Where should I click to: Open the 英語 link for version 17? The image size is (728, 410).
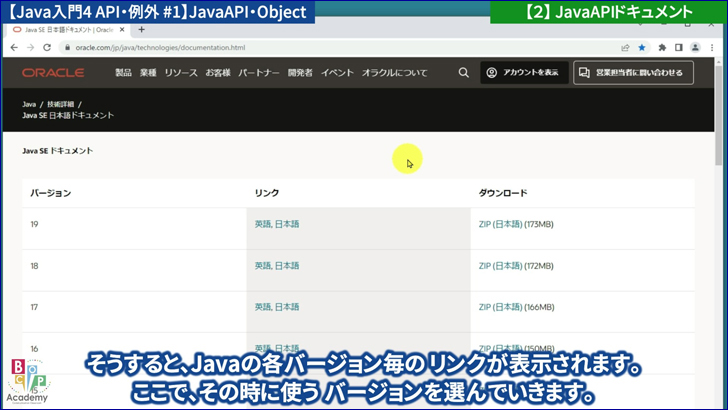(x=263, y=306)
